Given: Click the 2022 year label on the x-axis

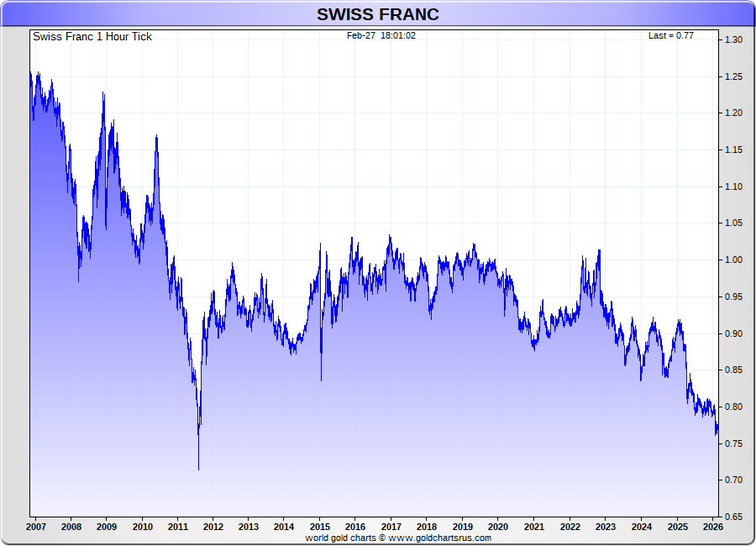Looking at the screenshot, I should click(x=570, y=527).
